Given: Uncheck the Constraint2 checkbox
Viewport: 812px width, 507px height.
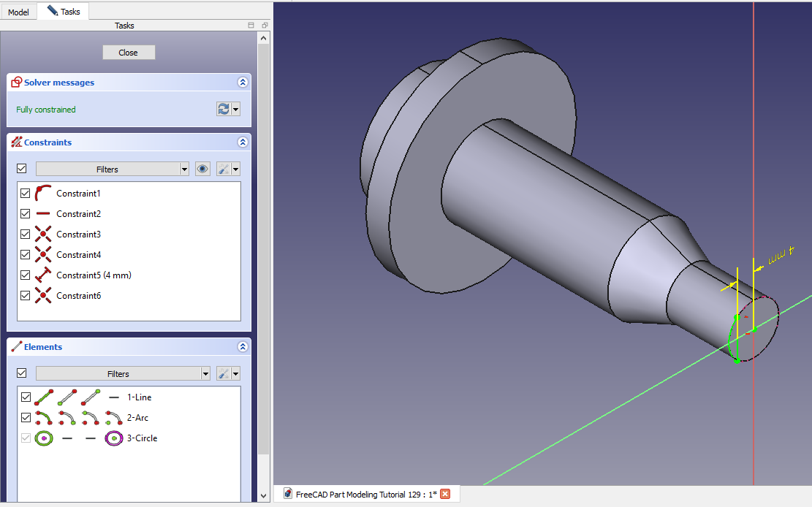Looking at the screenshot, I should (26, 214).
